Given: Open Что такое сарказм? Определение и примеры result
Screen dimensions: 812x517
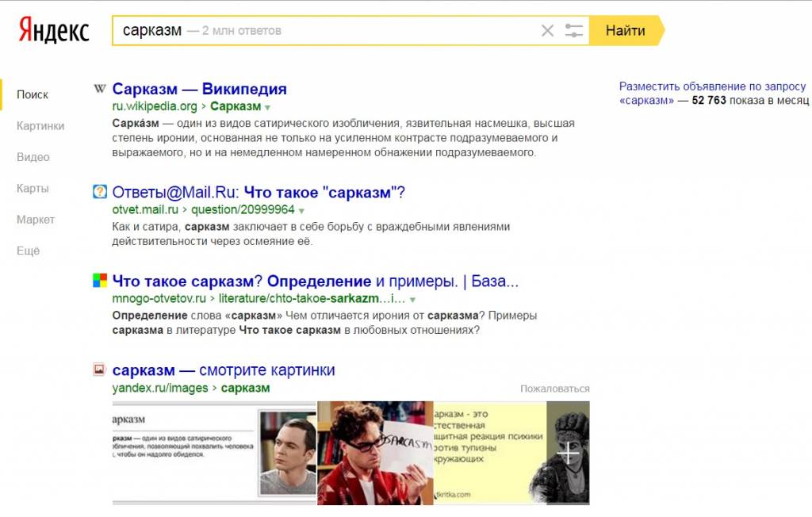Looking at the screenshot, I should point(315,281).
